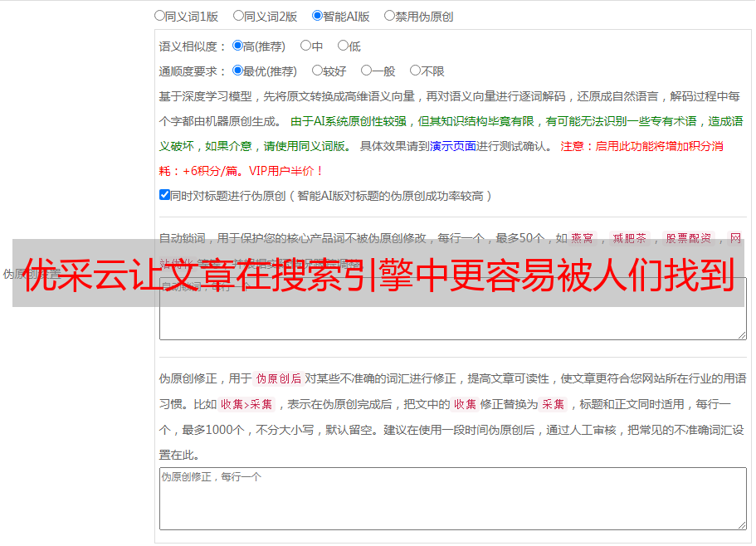Click the 伪原创修正 textarea resize handle

(x=742, y=525)
